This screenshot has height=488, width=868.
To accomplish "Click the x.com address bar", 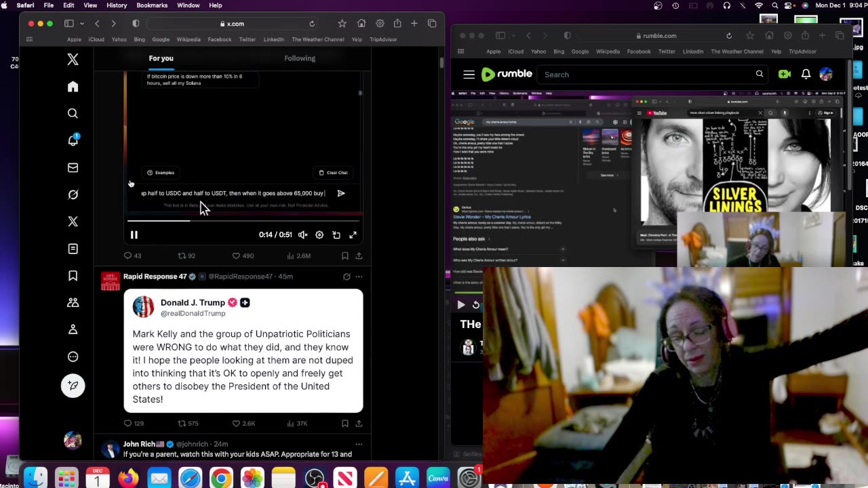I will pyautogui.click(x=232, y=24).
